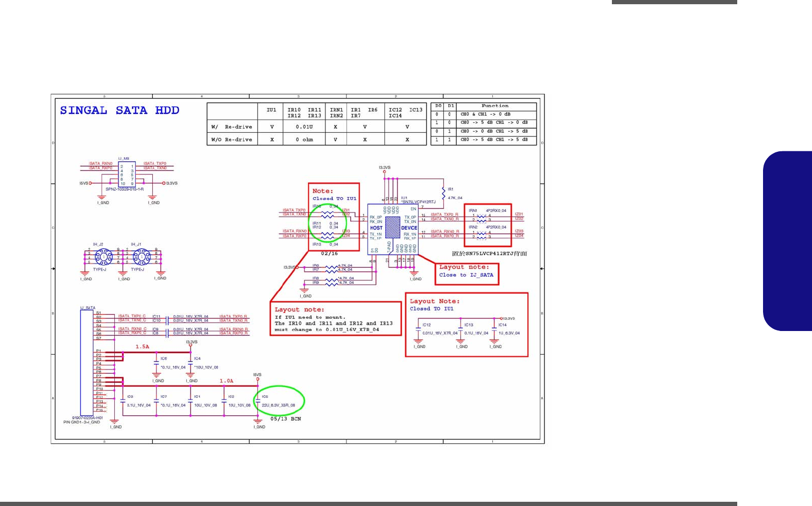Click the "D0" column header in function table
This screenshot has width=812, height=506.
(438, 106)
